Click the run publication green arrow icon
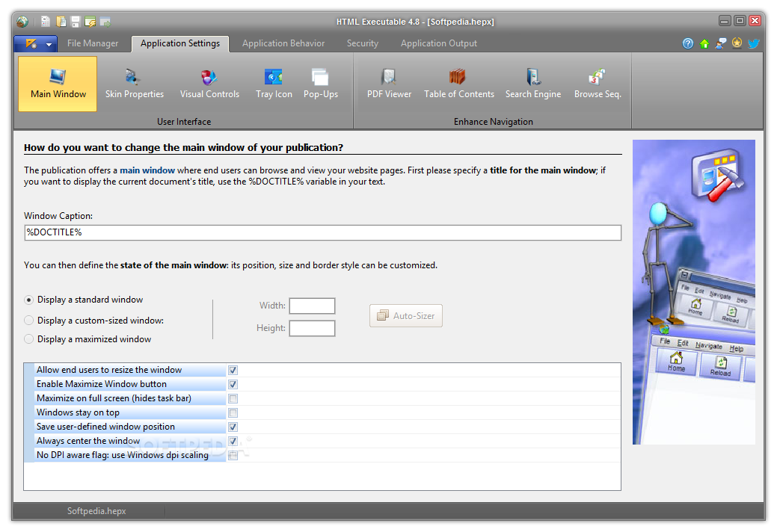Image resolution: width=777 pixels, height=532 pixels. [105, 22]
